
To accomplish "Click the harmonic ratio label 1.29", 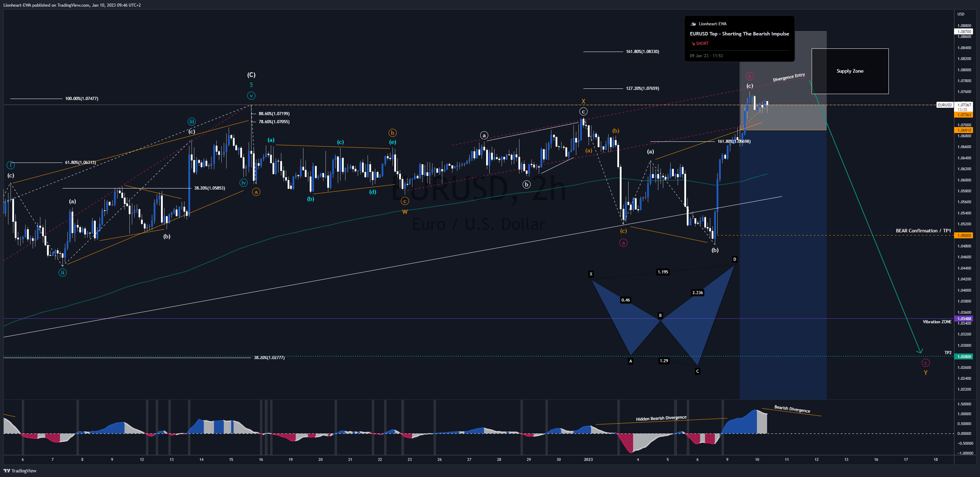I will point(664,360).
